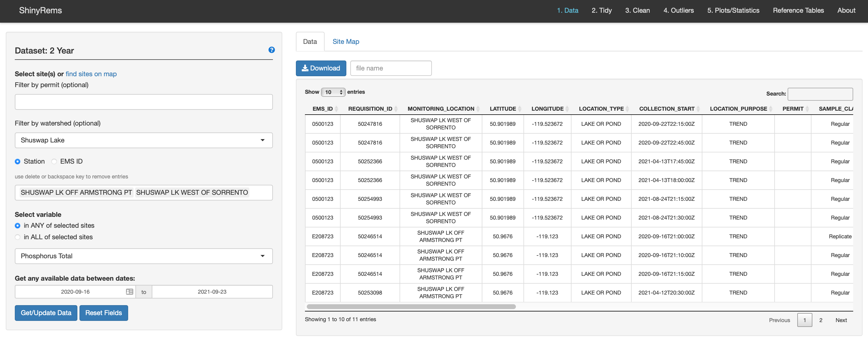Choose 'in ALL of selected sites' option
The width and height of the screenshot is (868, 349).
[x=18, y=237]
